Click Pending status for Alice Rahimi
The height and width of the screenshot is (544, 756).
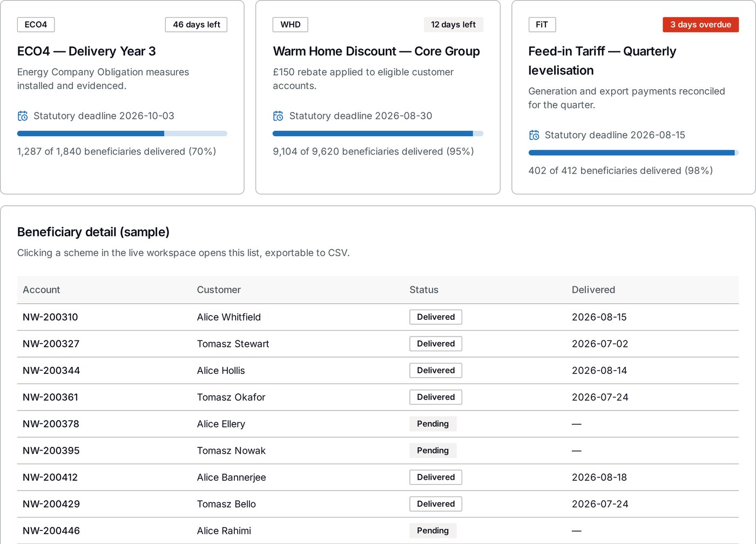pos(433,531)
